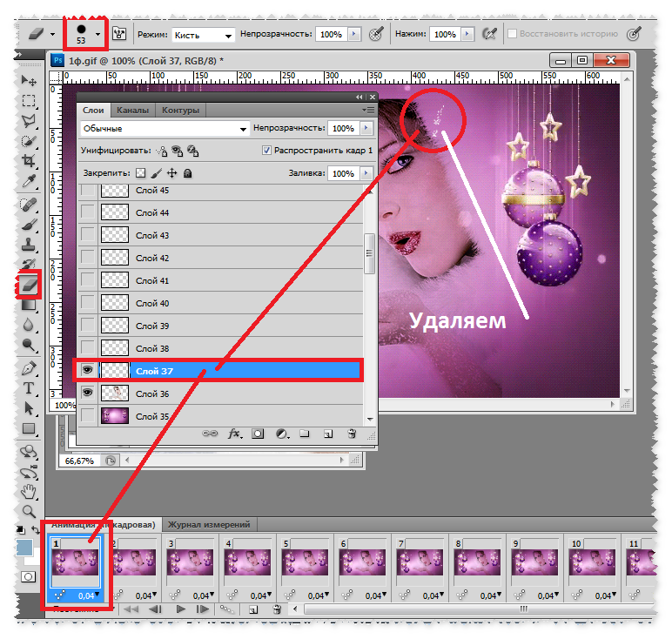Open the layer styles fx menu
This screenshot has height=639, width=672.
tap(234, 434)
